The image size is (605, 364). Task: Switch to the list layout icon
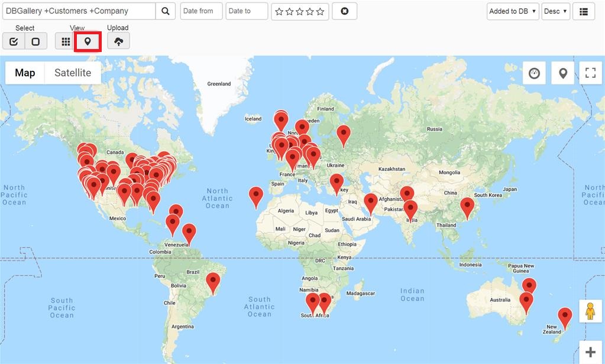coord(584,11)
